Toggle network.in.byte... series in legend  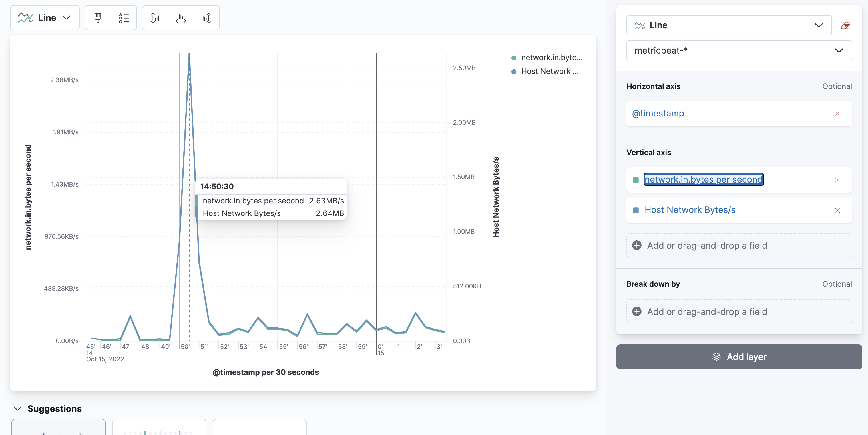coord(551,58)
